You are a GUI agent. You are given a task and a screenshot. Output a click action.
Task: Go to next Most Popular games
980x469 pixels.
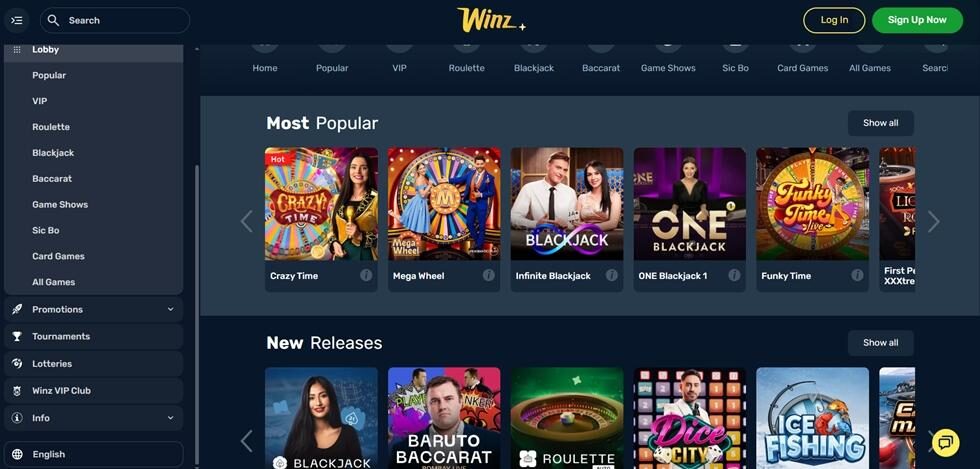[x=934, y=221]
